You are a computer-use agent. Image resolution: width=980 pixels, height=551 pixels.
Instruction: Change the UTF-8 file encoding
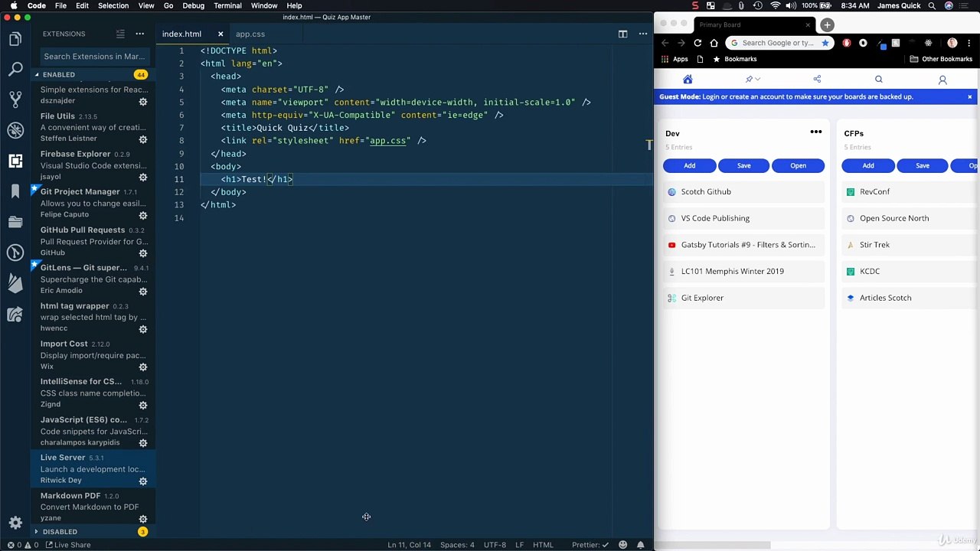[x=495, y=545]
